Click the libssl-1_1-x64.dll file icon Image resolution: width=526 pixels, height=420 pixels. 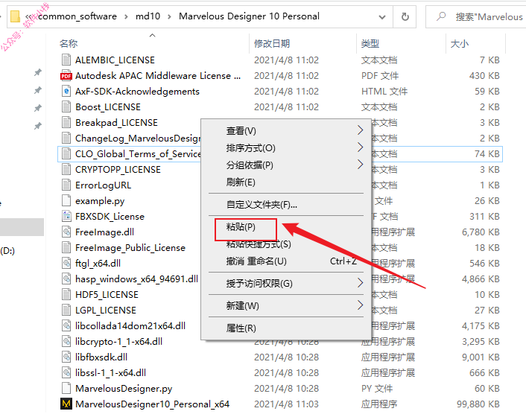(66, 373)
